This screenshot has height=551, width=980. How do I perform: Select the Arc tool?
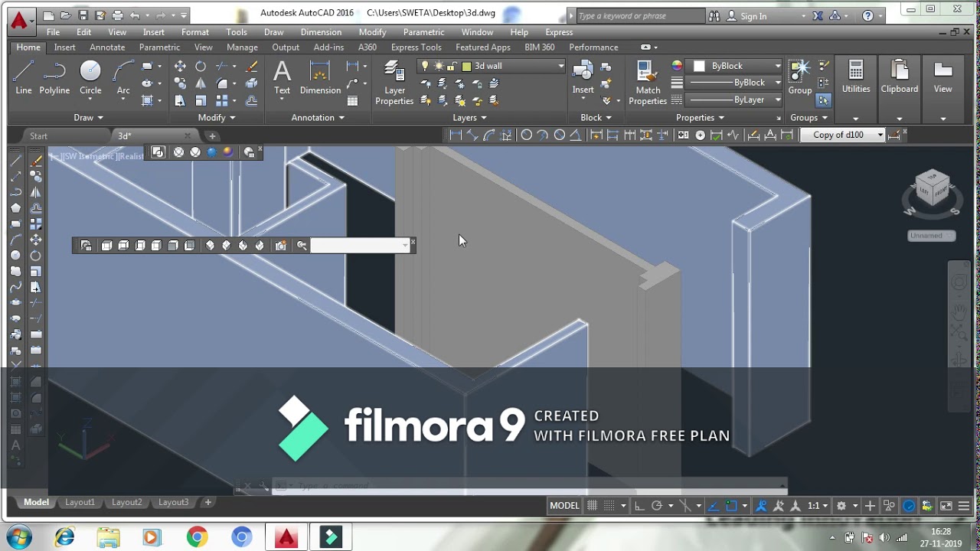click(x=123, y=78)
